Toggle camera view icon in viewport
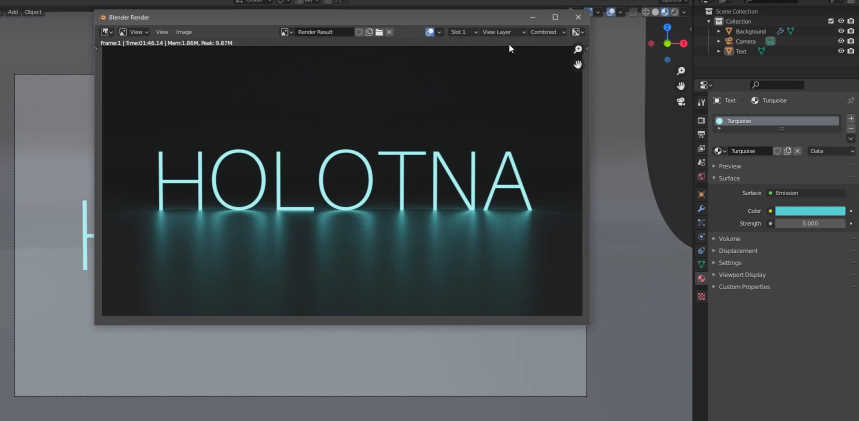This screenshot has width=859, height=421. 680,101
